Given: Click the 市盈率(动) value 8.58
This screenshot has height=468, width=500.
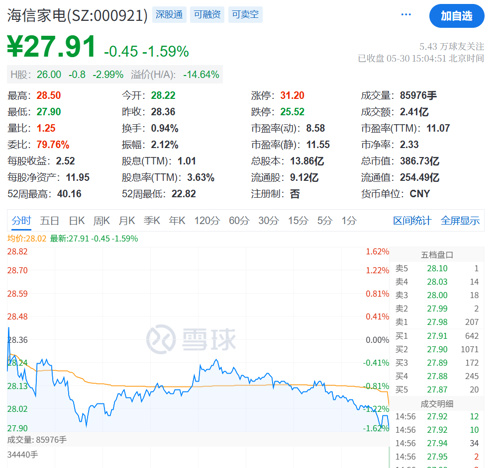Looking at the screenshot, I should coord(316,128).
